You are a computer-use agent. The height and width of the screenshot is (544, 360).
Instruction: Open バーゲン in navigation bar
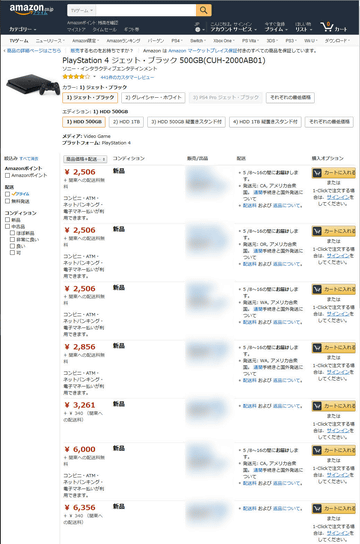click(156, 41)
